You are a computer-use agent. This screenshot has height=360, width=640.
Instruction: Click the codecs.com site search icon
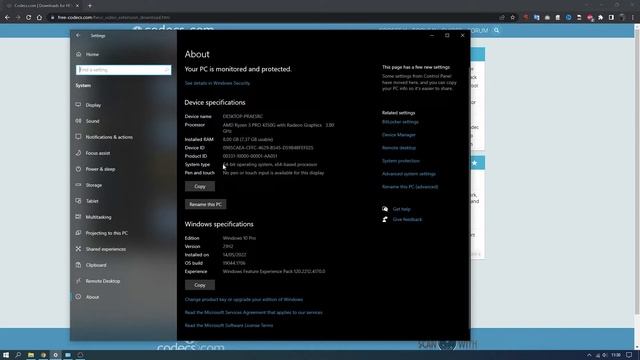[496, 30]
